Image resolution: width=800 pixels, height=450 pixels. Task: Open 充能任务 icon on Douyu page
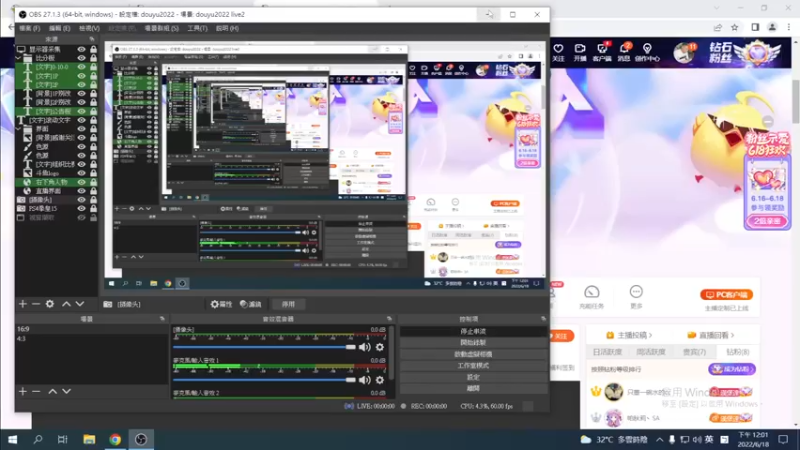pyautogui.click(x=591, y=297)
